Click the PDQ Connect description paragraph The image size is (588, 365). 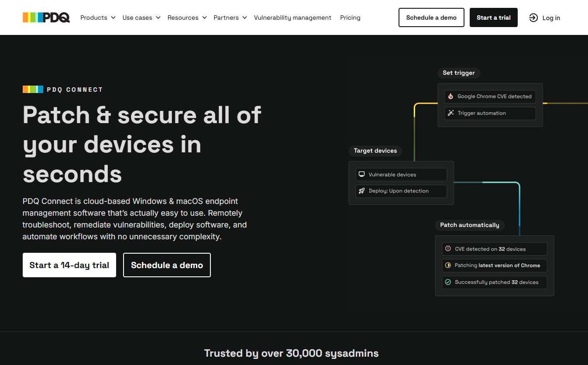pyautogui.click(x=135, y=219)
